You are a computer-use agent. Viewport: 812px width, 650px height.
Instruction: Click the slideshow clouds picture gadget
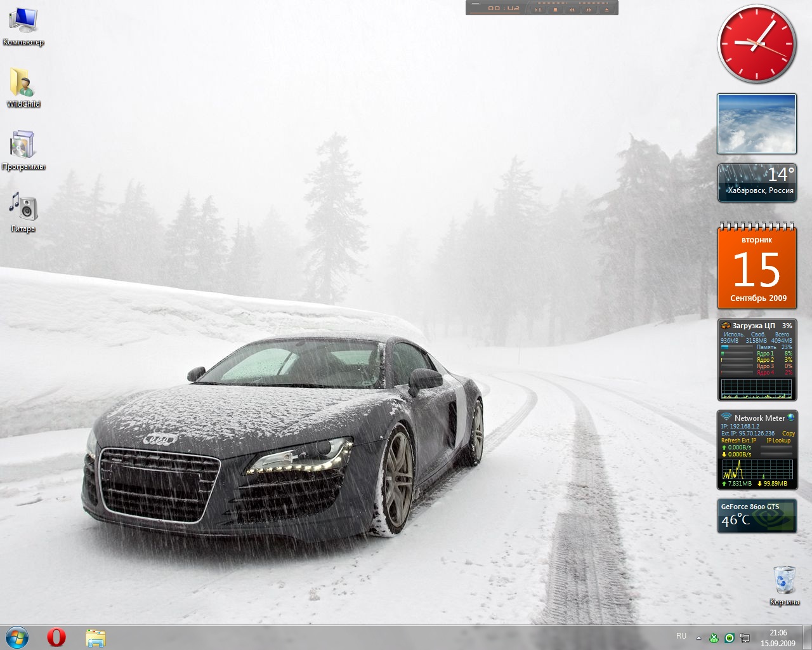point(757,124)
